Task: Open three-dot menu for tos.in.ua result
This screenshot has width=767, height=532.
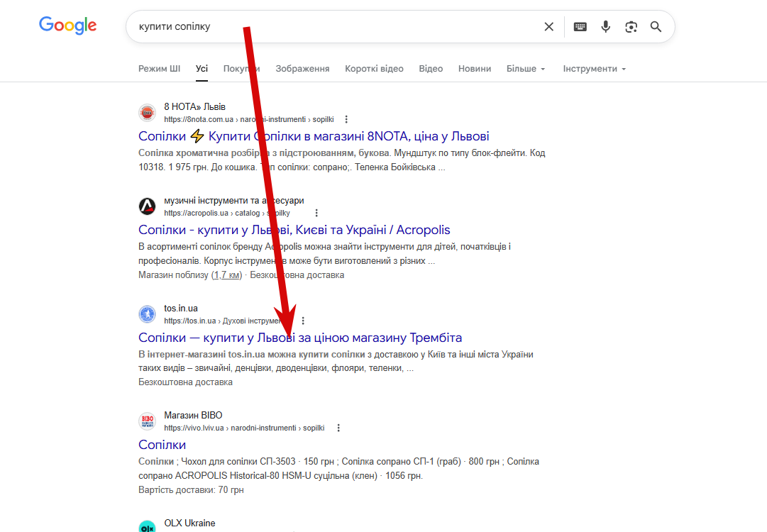Action: pos(304,321)
